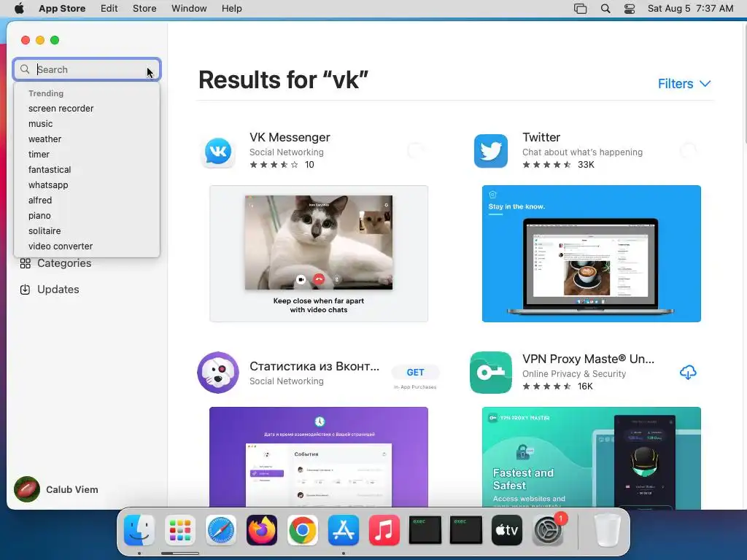Open the Apple menu
This screenshot has width=747, height=560.
point(19,9)
